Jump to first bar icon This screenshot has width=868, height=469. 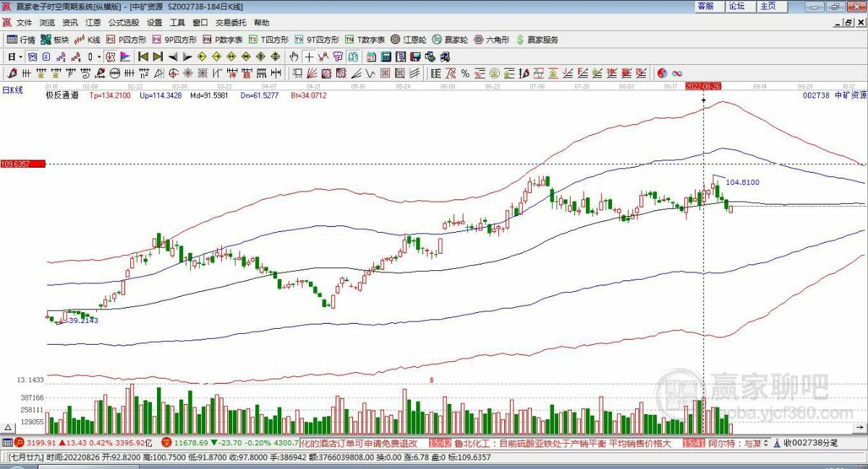pyautogui.click(x=143, y=56)
